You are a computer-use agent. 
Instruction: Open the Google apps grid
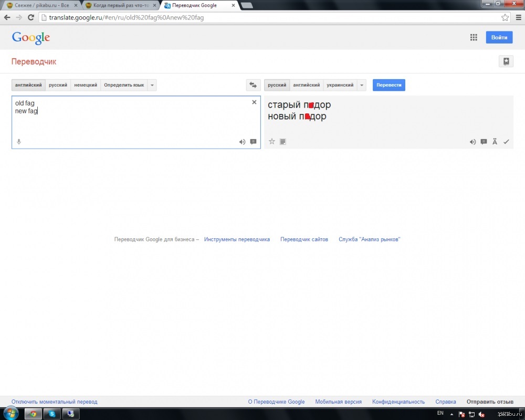(x=474, y=37)
